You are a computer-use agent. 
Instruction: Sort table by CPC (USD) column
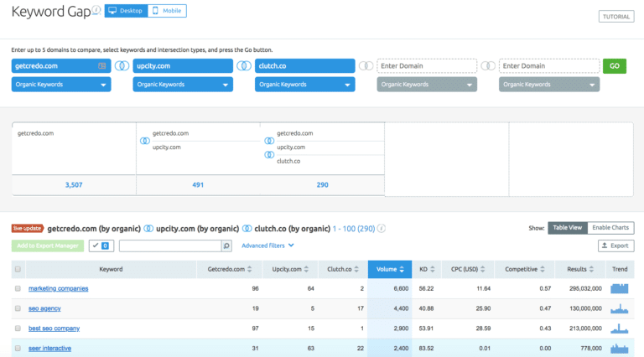pyautogui.click(x=468, y=269)
